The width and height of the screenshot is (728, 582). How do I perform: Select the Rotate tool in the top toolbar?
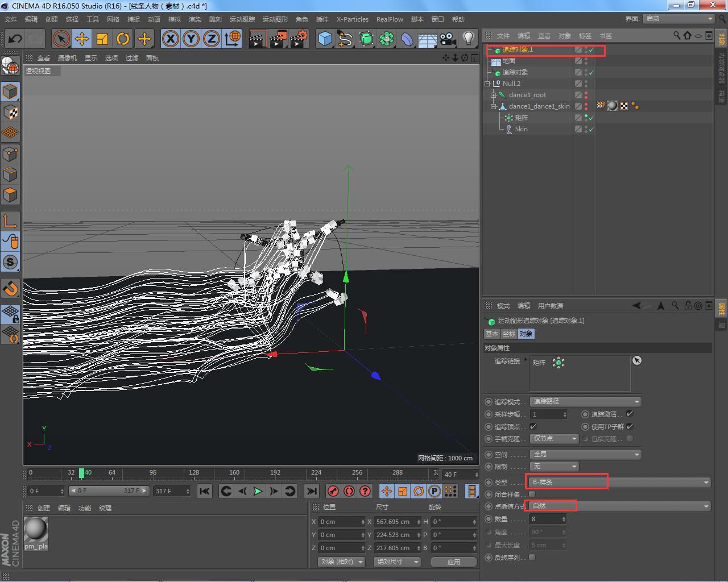pyautogui.click(x=123, y=39)
